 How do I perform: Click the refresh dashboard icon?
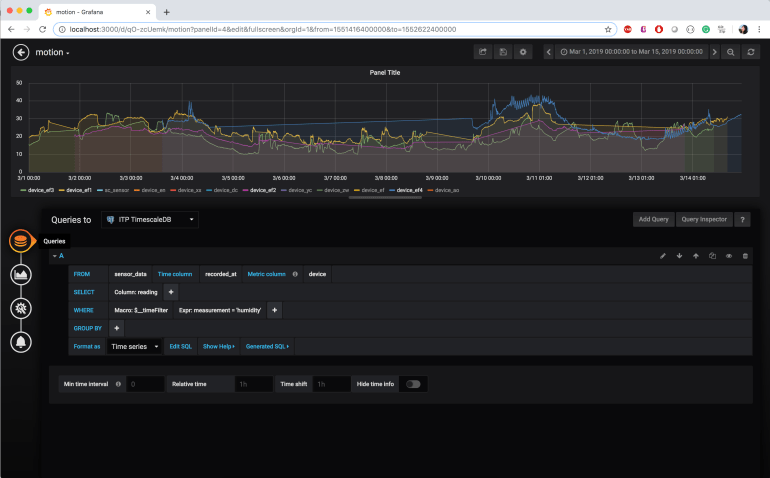751,52
